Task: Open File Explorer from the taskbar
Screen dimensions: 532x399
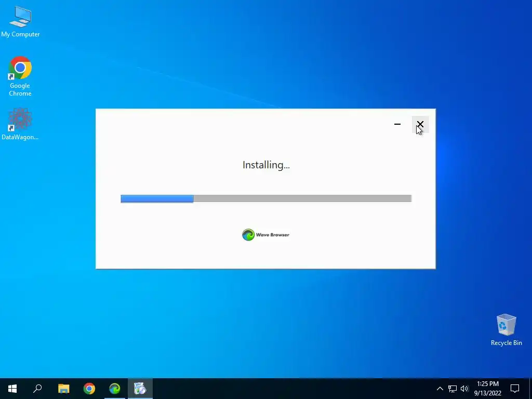Action: pyautogui.click(x=63, y=389)
